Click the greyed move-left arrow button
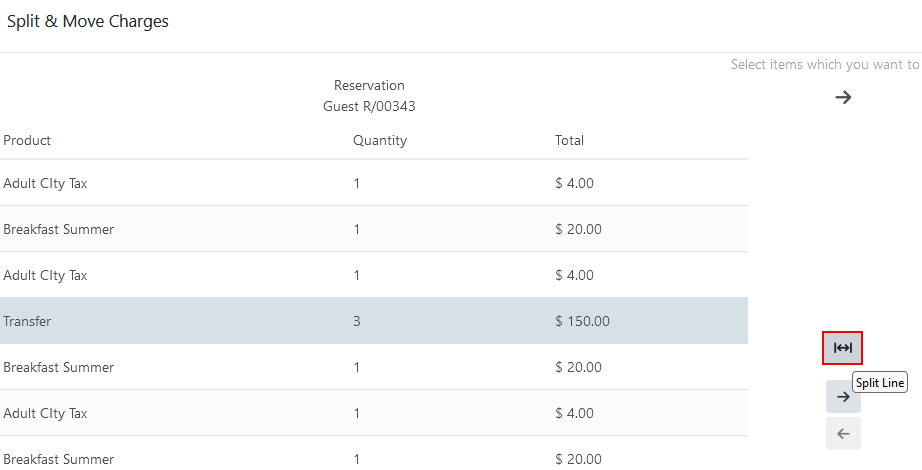Image resolution: width=922 pixels, height=470 pixels. pos(843,434)
